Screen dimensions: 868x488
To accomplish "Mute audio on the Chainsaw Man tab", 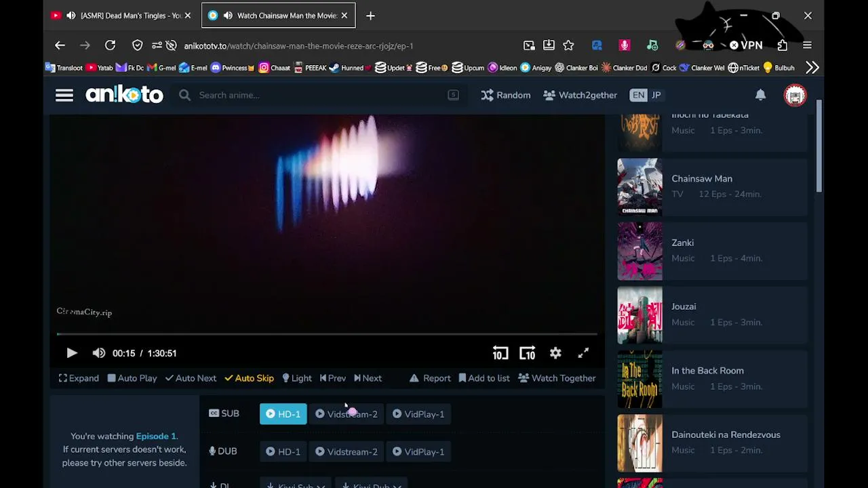I will coord(228,16).
